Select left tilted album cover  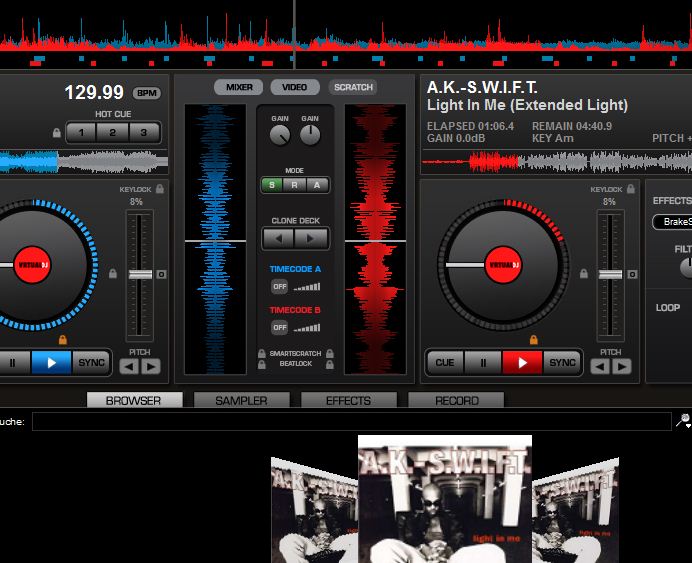click(314, 511)
